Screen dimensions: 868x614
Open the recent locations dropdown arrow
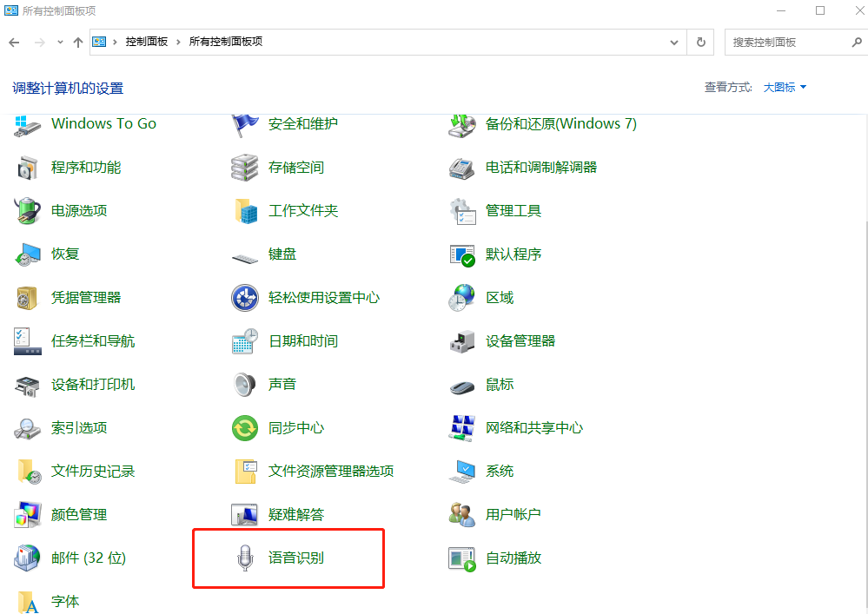click(60, 42)
